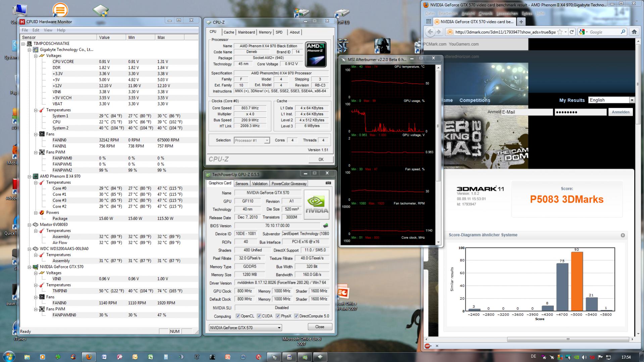Take GPU-Z screenshot with camera icon
Image resolution: width=644 pixels, height=362 pixels.
tap(328, 183)
